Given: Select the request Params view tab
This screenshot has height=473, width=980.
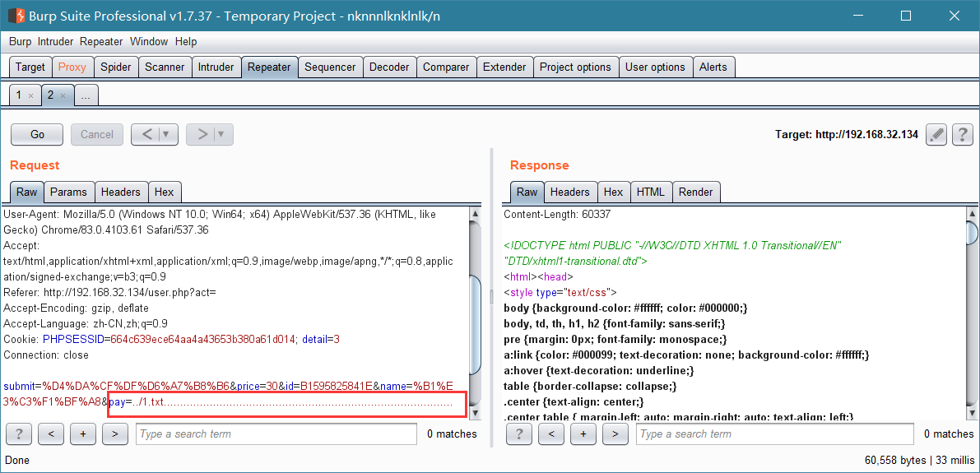Looking at the screenshot, I should [69, 192].
